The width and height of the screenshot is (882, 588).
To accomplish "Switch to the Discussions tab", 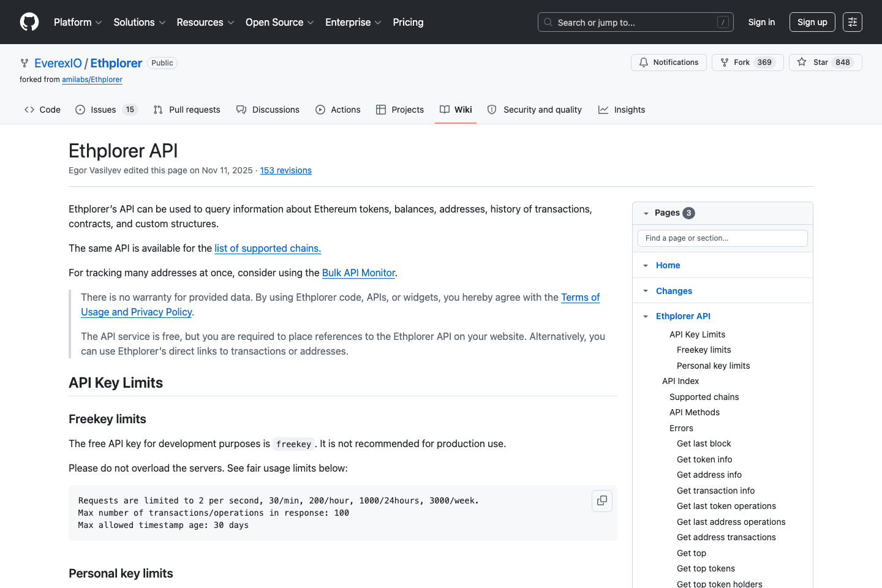I will [x=268, y=110].
